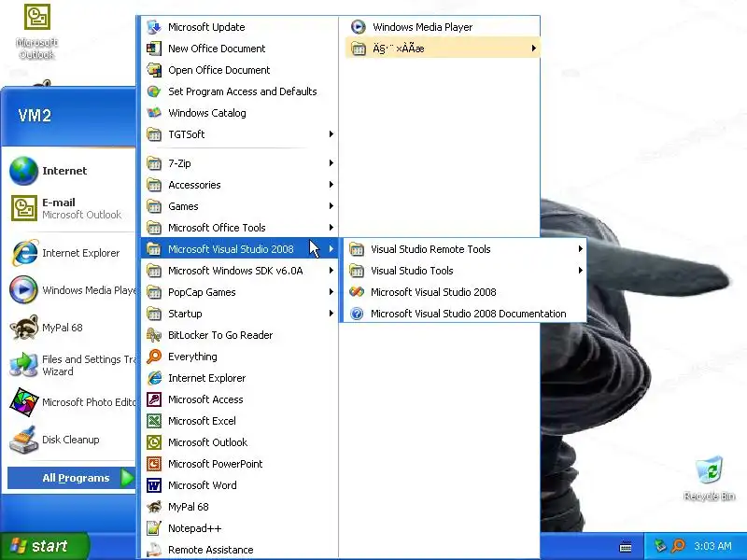
Task: Click the Microsoft Word icon
Action: (154, 485)
